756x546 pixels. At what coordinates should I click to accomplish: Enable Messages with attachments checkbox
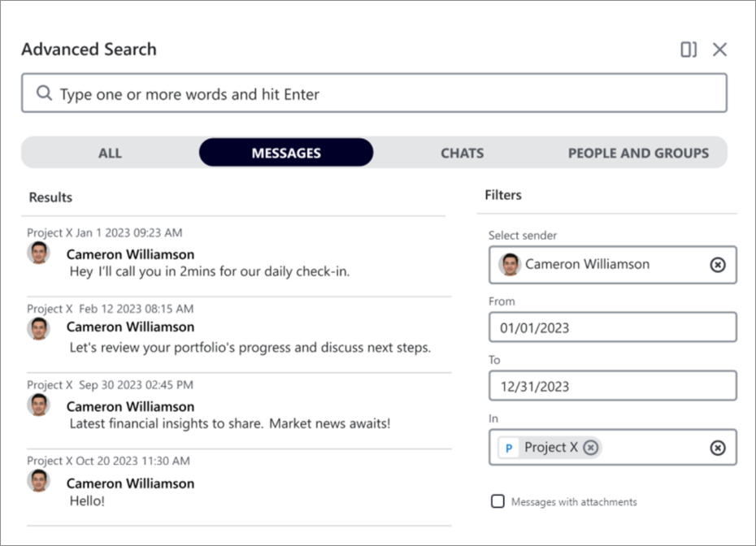[x=497, y=501]
